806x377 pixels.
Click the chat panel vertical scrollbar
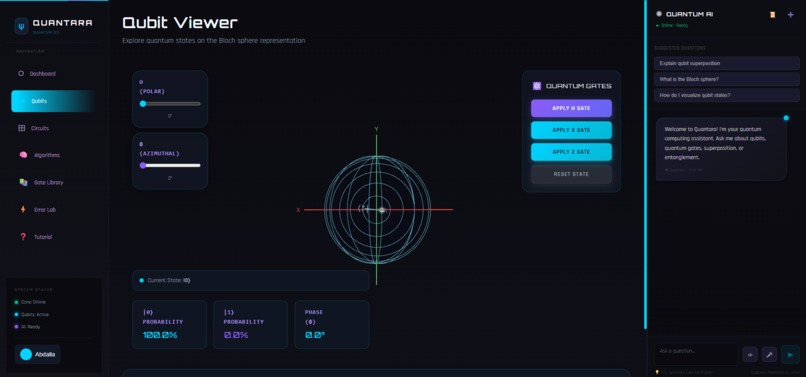coord(646,165)
